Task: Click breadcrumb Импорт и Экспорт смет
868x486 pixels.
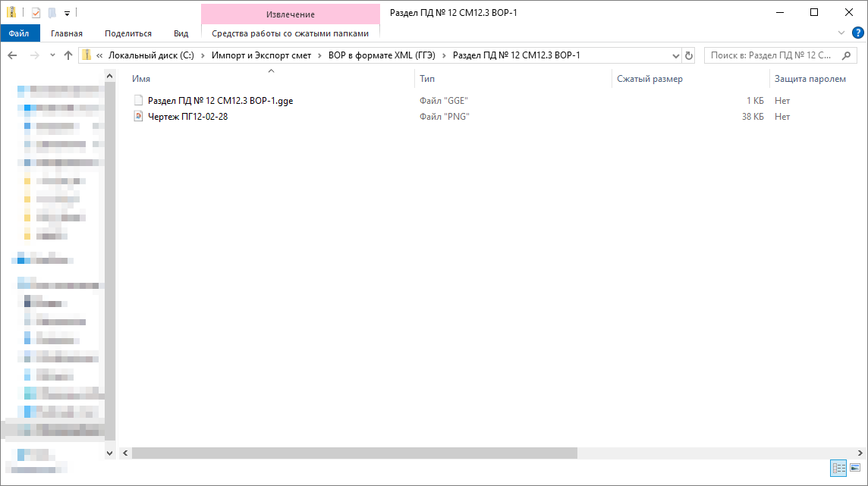Action: click(x=262, y=55)
